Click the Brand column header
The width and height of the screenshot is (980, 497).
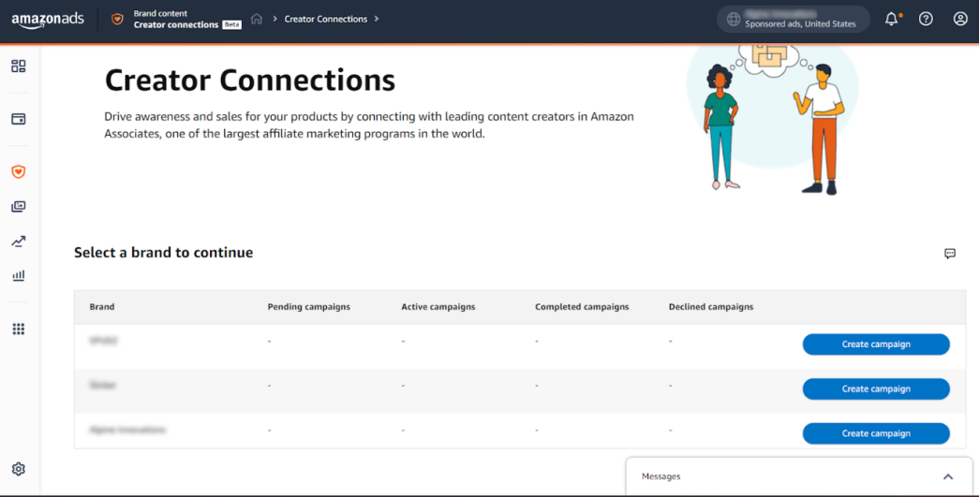(102, 307)
